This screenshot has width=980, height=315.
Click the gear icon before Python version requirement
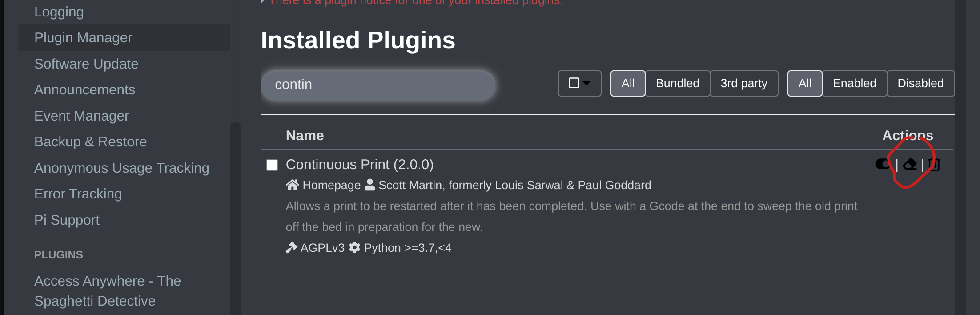click(x=354, y=247)
